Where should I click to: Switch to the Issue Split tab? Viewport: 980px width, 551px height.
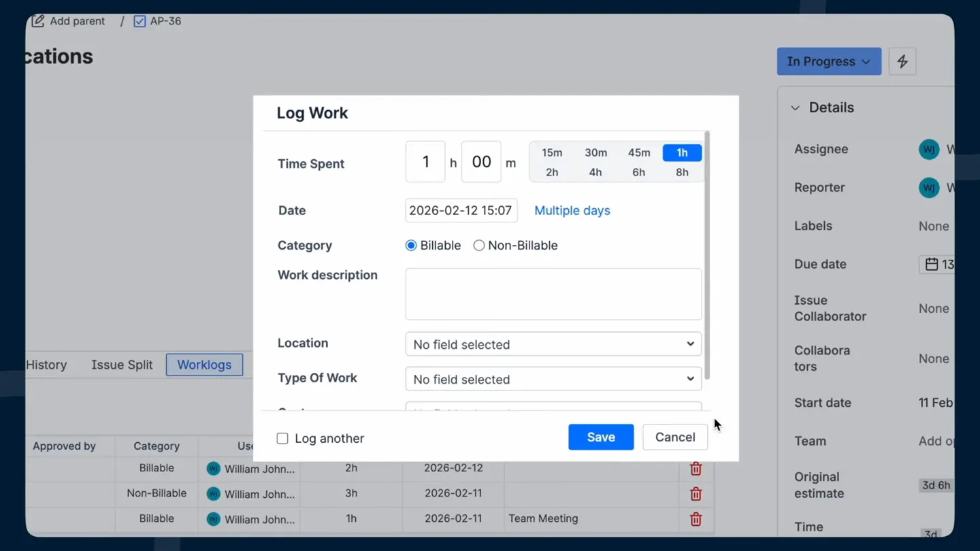(122, 365)
